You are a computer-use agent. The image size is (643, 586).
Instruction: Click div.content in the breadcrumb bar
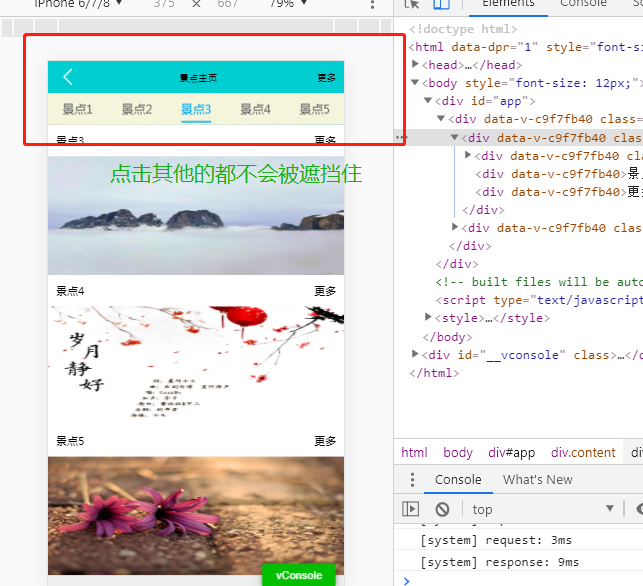pos(583,452)
